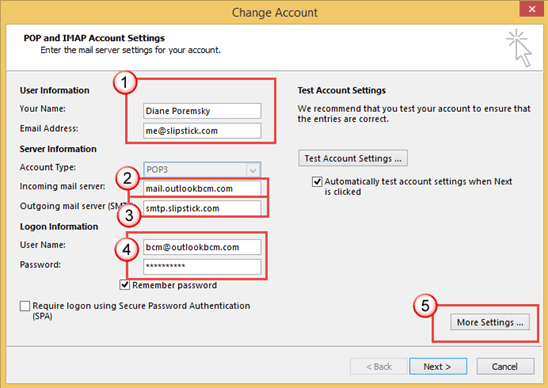This screenshot has width=548, height=388.
Task: Click the 'We recommend that you test' paragraph
Action: 414,114
